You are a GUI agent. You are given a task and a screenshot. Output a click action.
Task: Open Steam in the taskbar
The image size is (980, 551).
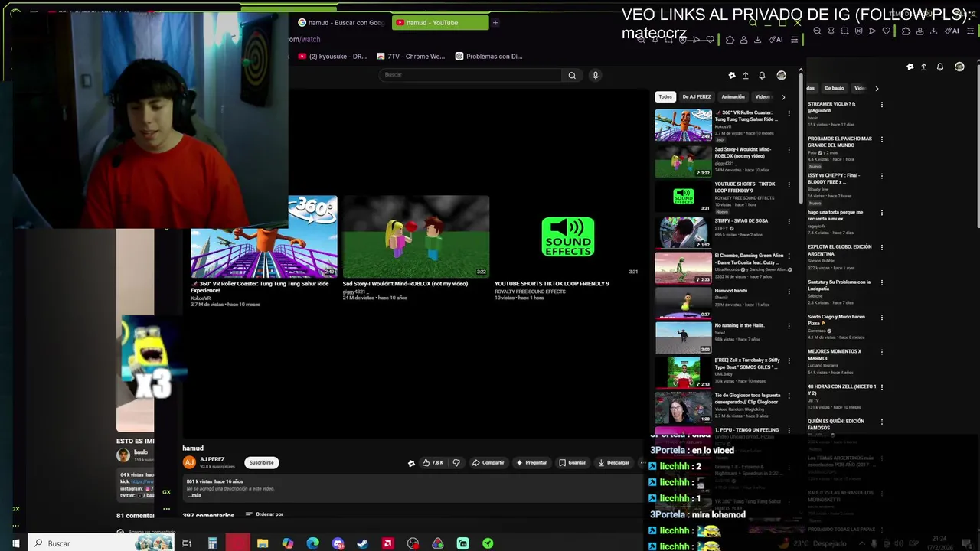(362, 543)
